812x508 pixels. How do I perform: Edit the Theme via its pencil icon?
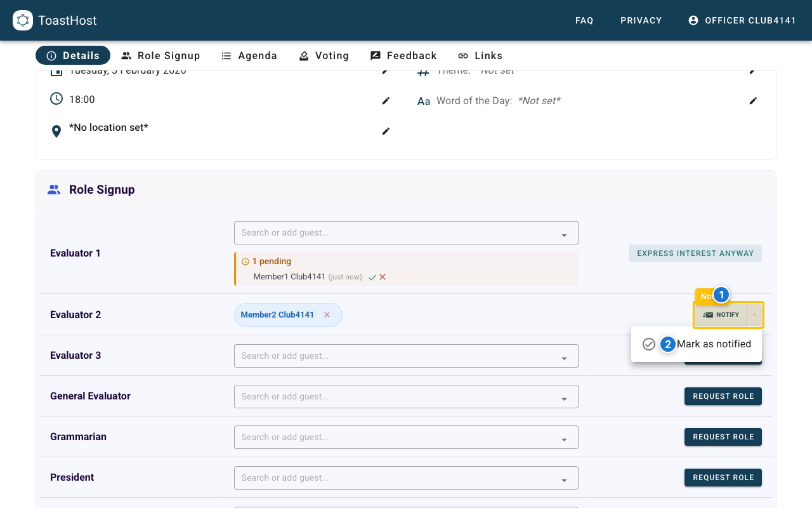pos(753,70)
